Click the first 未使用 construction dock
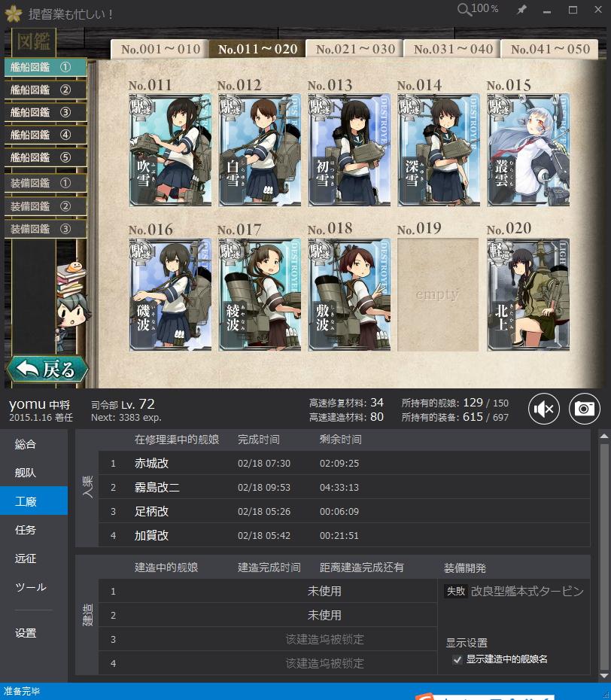Viewport: 611px width, 700px height. click(x=324, y=591)
